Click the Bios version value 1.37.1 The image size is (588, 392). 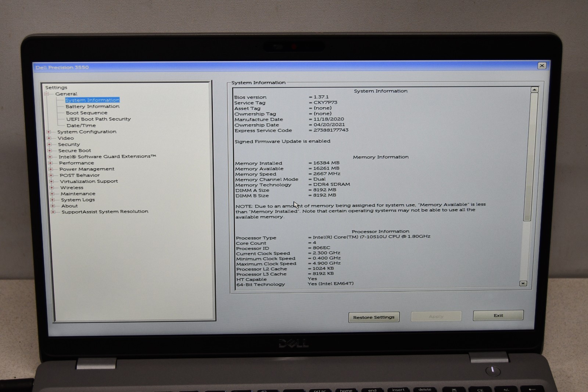point(321,97)
